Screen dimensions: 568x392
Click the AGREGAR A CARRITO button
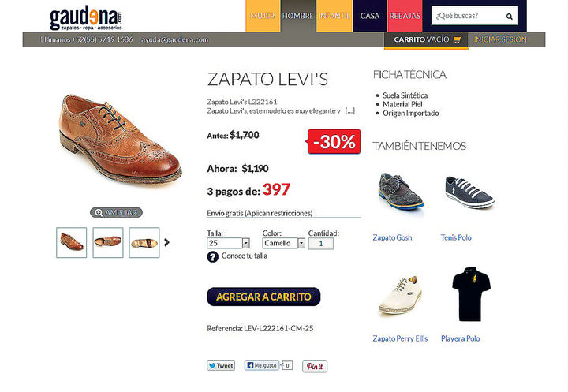[x=263, y=297]
